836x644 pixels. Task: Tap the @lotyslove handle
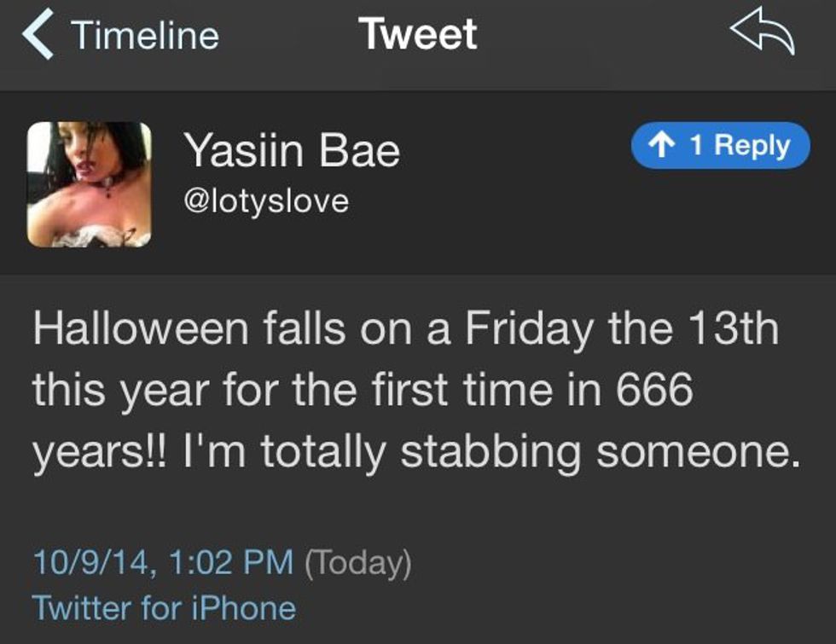coord(266,201)
